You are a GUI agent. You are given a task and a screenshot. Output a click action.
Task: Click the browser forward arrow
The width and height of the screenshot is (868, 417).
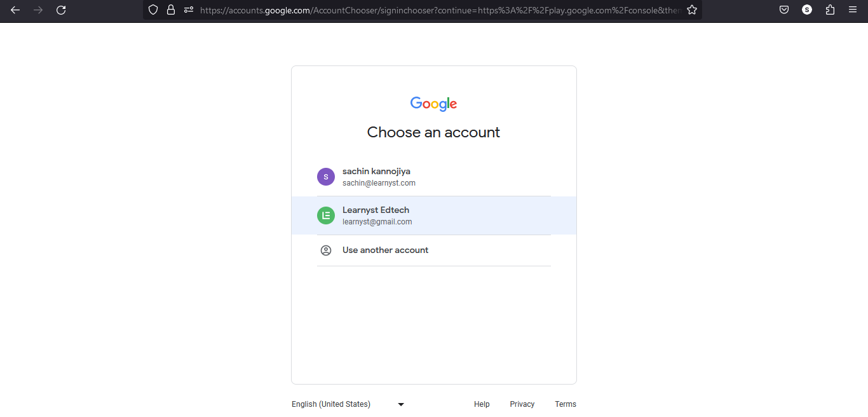38,10
